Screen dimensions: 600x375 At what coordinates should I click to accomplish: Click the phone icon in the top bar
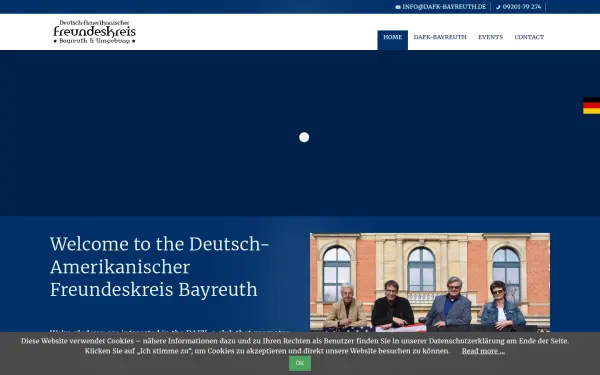[x=497, y=7]
